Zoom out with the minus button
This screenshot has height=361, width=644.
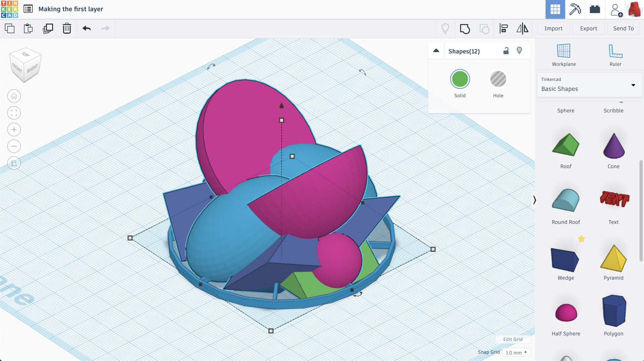click(x=14, y=146)
